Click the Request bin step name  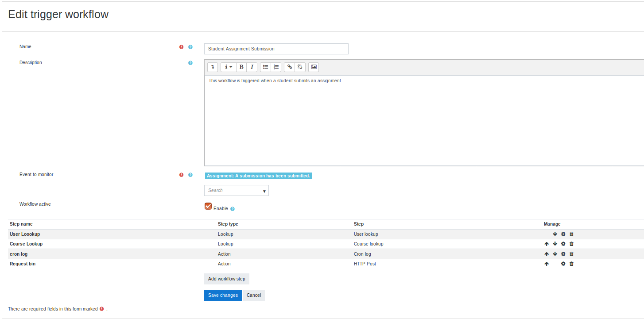[x=23, y=264]
